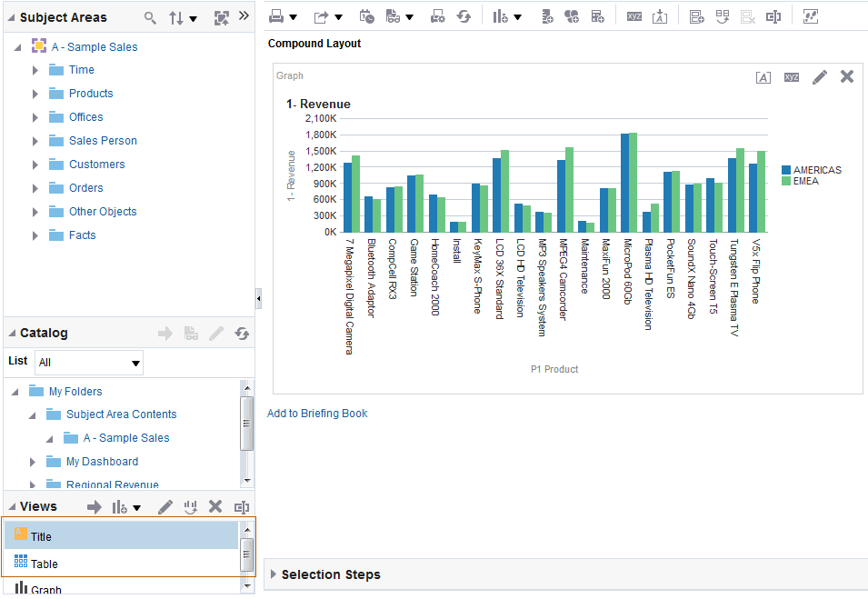Refresh the Catalog pane
868x599 pixels.
click(242, 334)
